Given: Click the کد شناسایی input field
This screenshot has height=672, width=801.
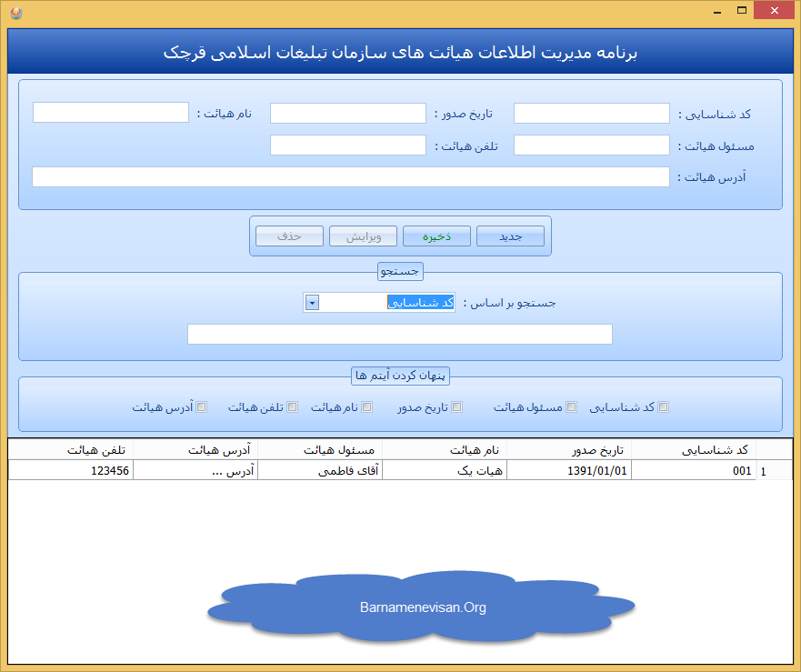Looking at the screenshot, I should click(x=591, y=113).
